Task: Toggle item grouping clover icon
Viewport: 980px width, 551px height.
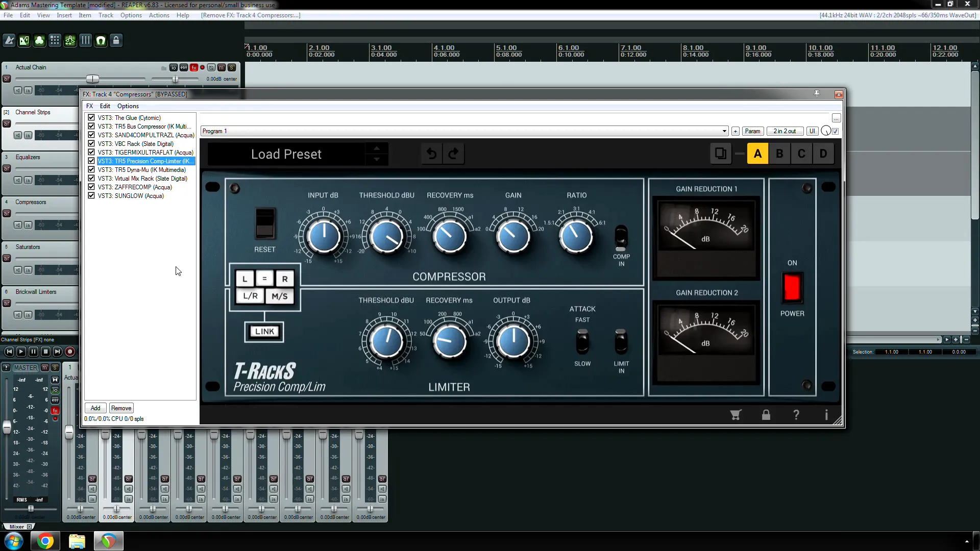Action: click(x=39, y=40)
